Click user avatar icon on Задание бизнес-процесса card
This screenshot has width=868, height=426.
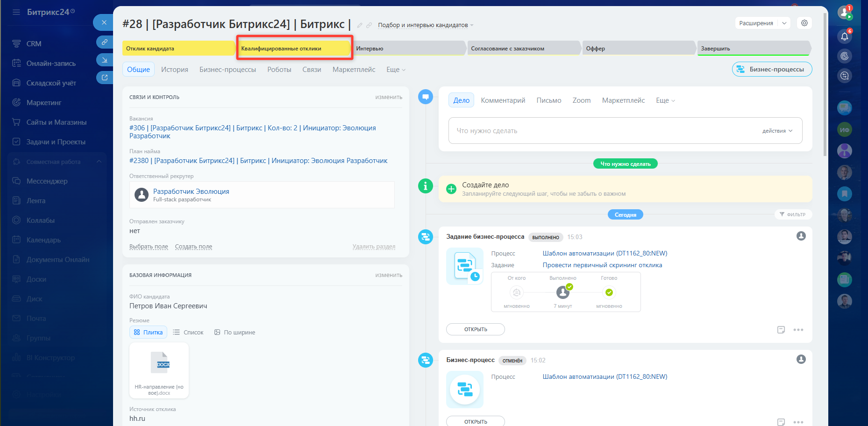click(801, 236)
